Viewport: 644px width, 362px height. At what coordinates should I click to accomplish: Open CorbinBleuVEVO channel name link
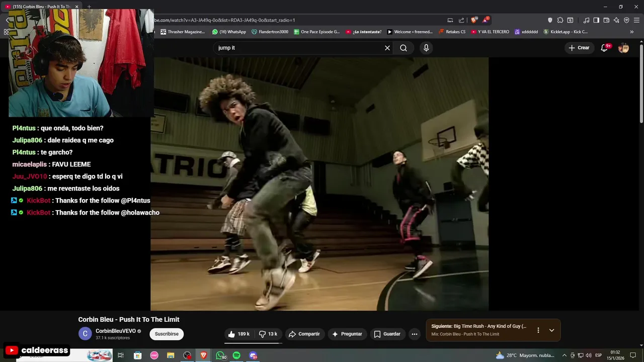point(116,331)
